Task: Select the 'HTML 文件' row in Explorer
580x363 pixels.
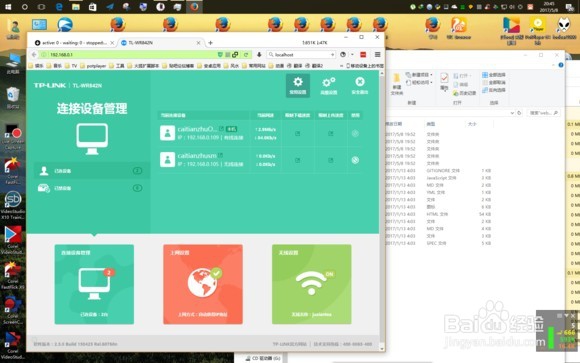Action: [438, 214]
